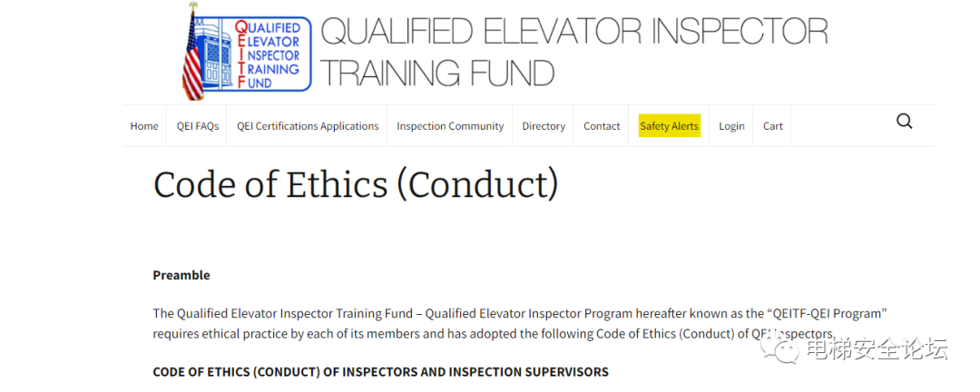Open the highlighted Safety Alerts link

[670, 125]
